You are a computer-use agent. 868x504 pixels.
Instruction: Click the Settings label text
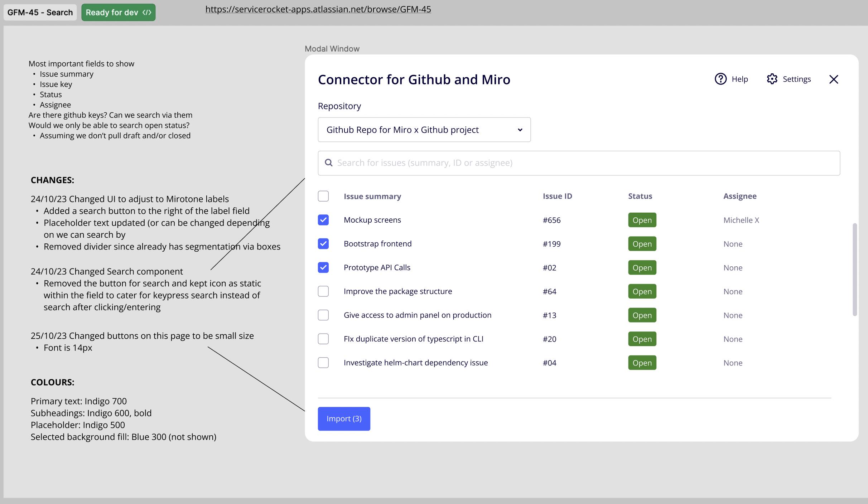[x=797, y=79]
